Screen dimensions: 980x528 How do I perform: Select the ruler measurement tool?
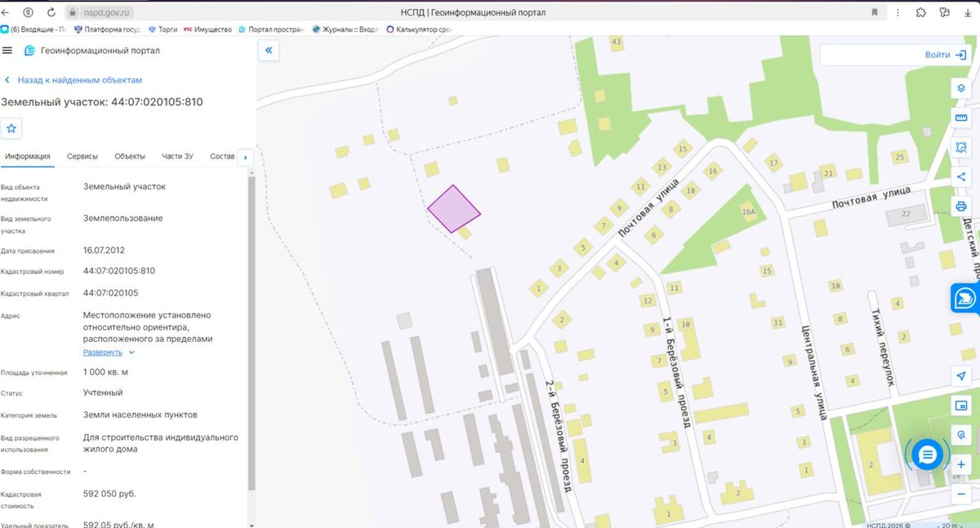click(x=961, y=118)
